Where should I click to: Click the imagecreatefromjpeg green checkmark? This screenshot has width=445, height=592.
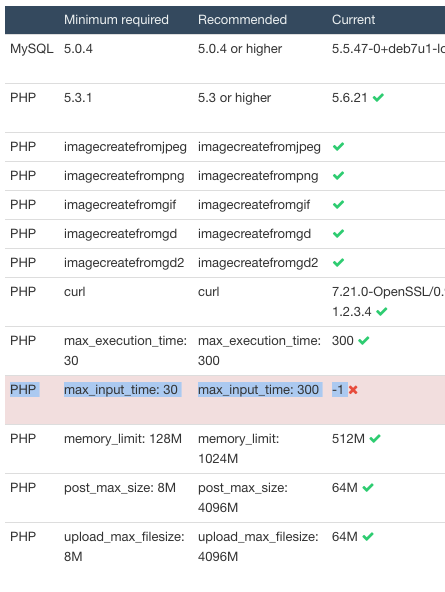point(338,146)
